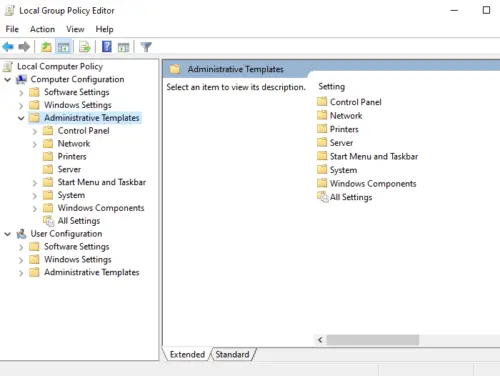The height and width of the screenshot is (376, 500).
Task: Click Local Computer Policy root icon
Action: point(8,67)
